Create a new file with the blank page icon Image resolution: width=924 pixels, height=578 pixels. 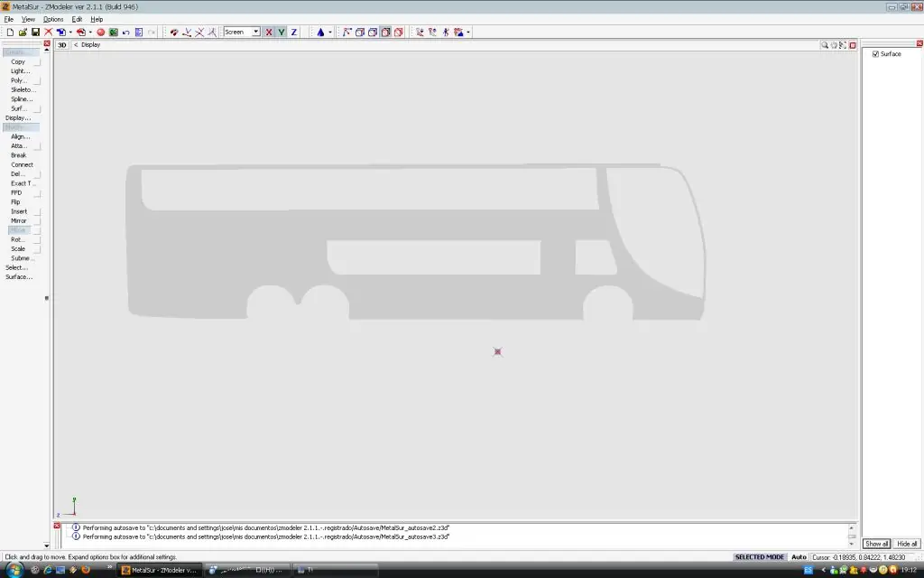tap(10, 32)
